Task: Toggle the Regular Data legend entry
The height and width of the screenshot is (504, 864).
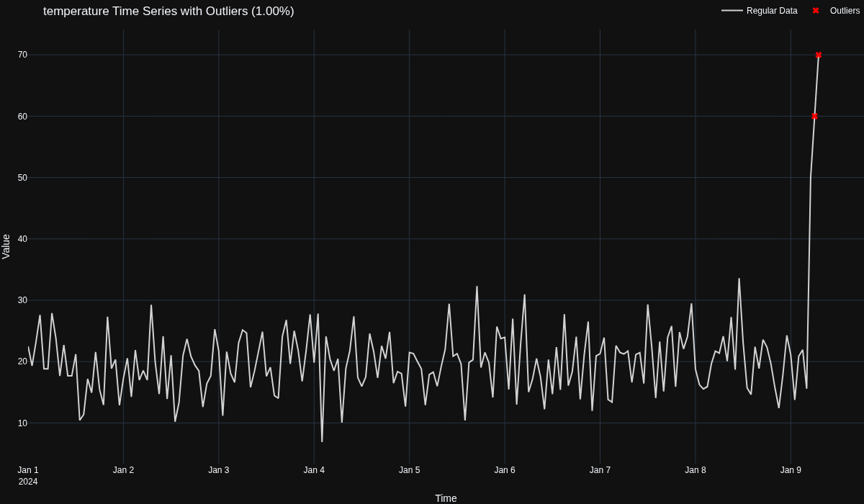Action: tap(760, 11)
